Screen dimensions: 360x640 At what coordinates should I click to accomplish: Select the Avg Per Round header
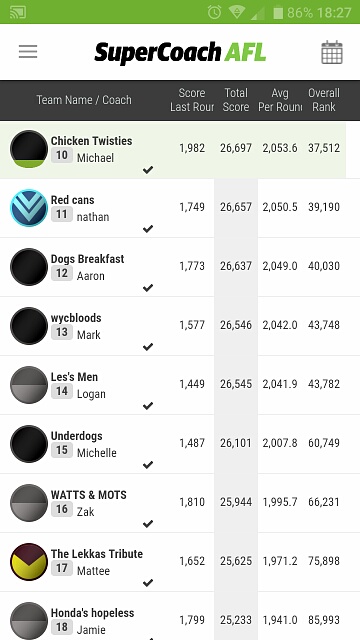[280, 100]
